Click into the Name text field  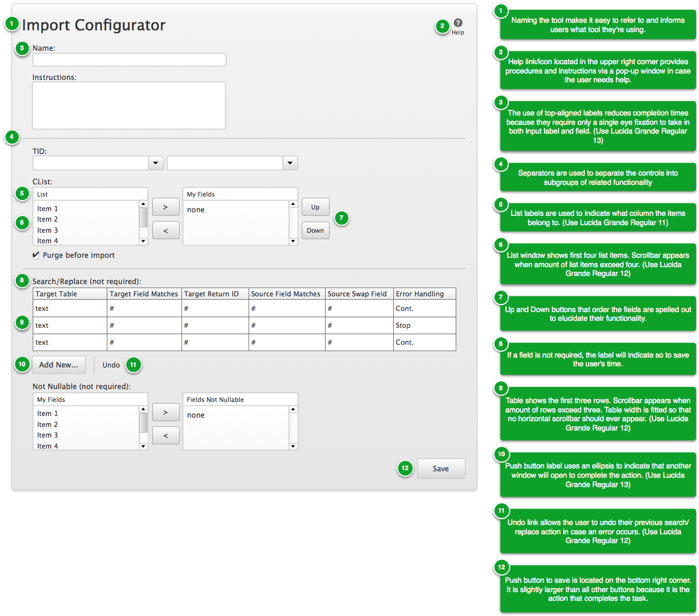tap(129, 60)
